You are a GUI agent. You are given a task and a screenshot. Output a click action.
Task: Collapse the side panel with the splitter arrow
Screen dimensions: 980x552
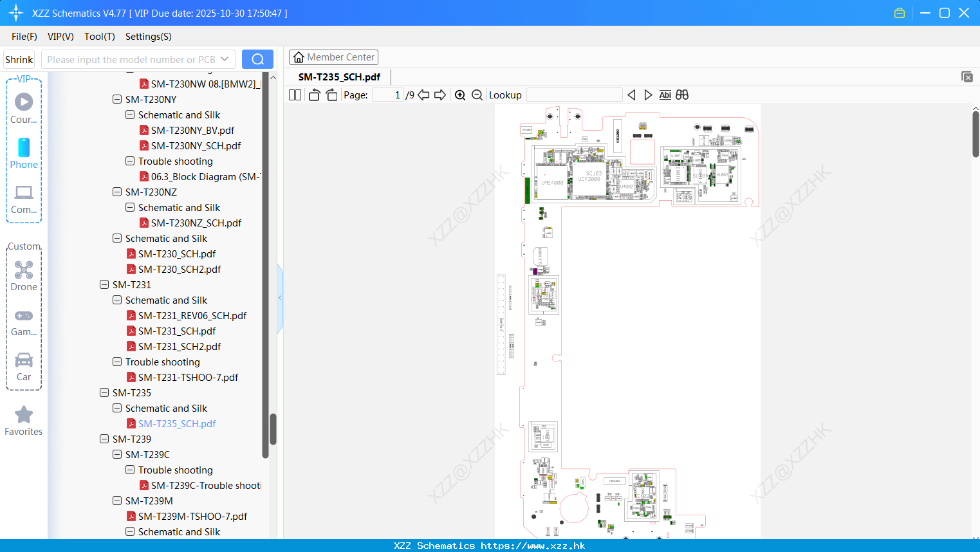pos(280,298)
